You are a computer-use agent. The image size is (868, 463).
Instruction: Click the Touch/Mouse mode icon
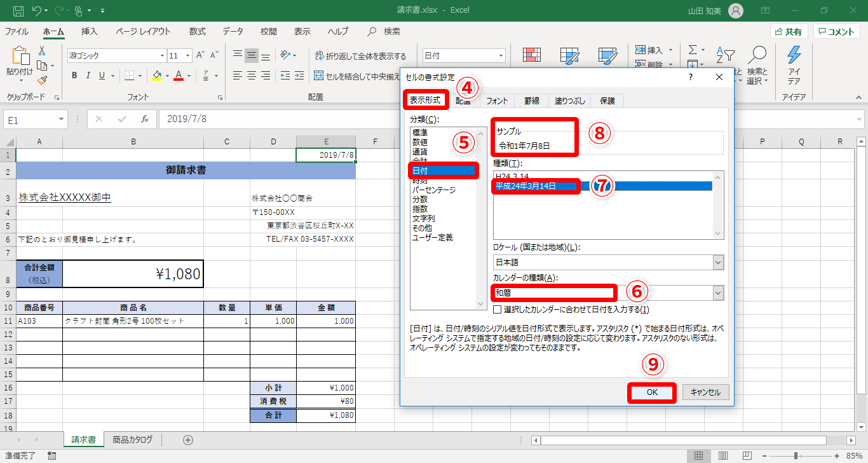coord(79,11)
